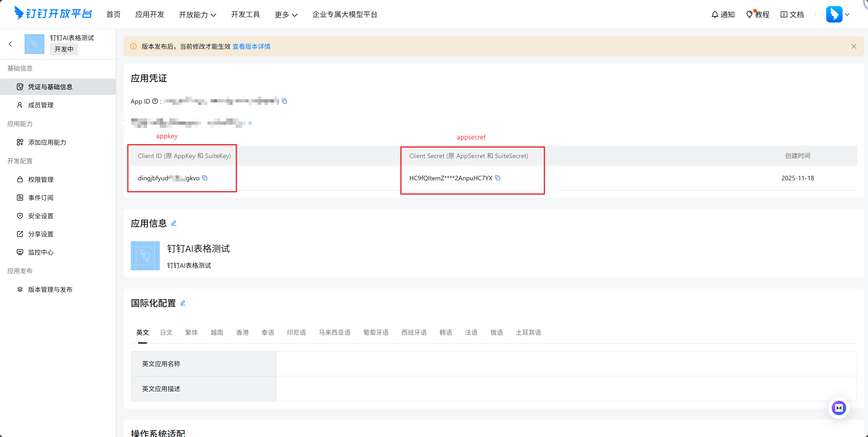Screen dimensions: 868x437
Task: Expand the 更多 dropdown menu
Action: pyautogui.click(x=286, y=15)
